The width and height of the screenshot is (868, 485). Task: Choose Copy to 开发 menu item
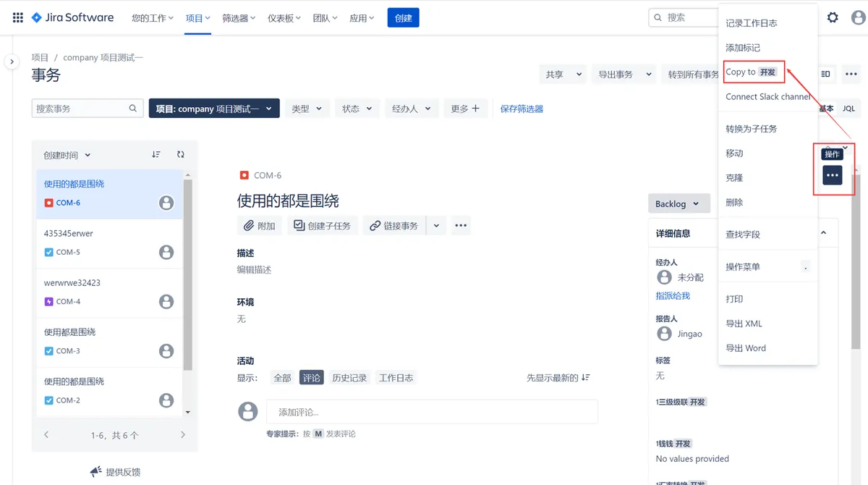[767, 72]
